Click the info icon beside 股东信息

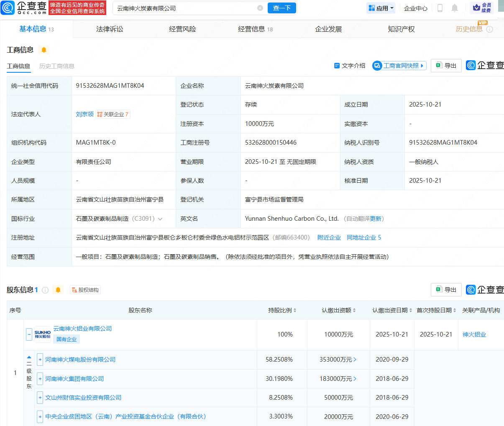[x=45, y=290]
